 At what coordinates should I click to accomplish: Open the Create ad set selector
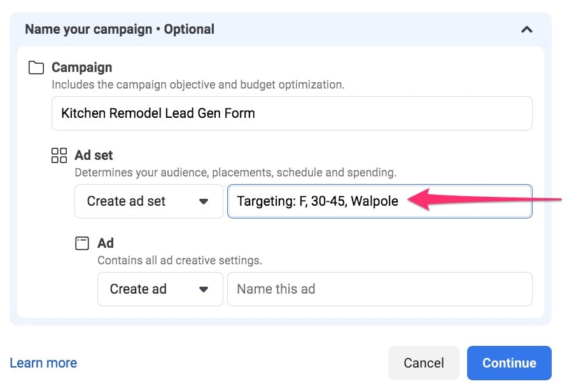148,201
